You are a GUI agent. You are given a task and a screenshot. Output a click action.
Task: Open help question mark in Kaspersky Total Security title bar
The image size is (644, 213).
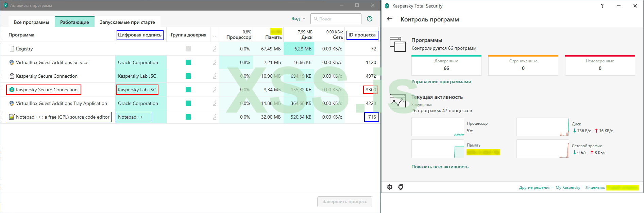[602, 6]
